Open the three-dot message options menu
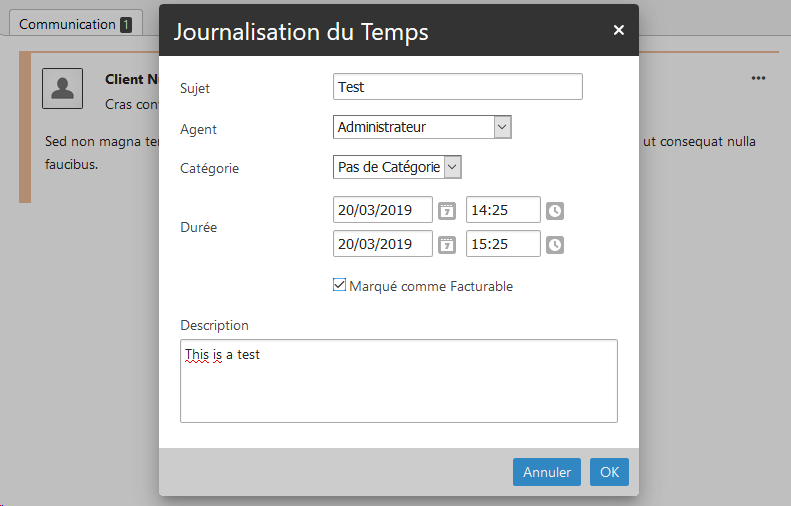This screenshot has height=506, width=791. coord(758,78)
